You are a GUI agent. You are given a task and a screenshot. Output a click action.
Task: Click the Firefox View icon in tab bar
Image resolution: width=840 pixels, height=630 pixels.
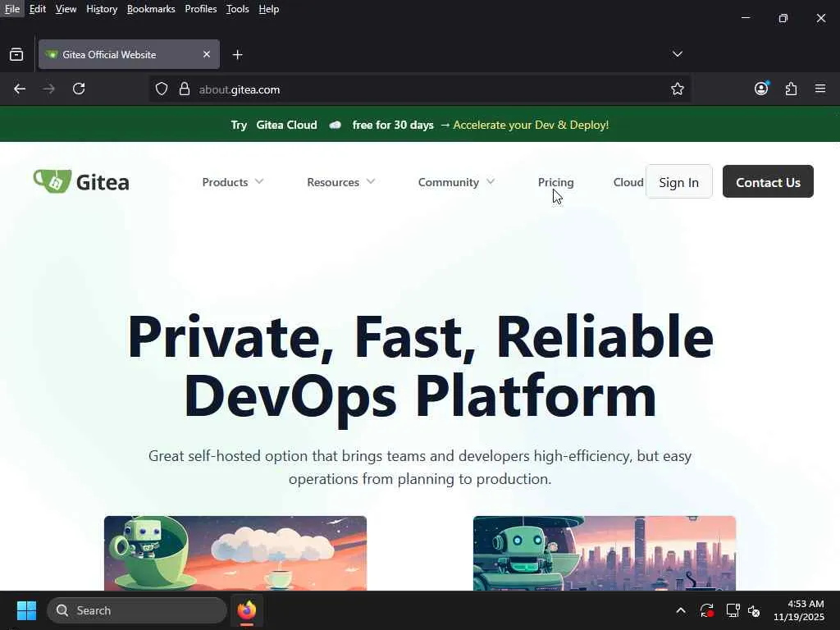click(16, 55)
